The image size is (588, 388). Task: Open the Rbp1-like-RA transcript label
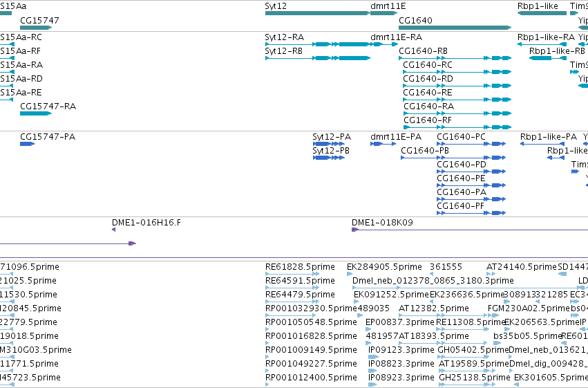[x=546, y=37]
